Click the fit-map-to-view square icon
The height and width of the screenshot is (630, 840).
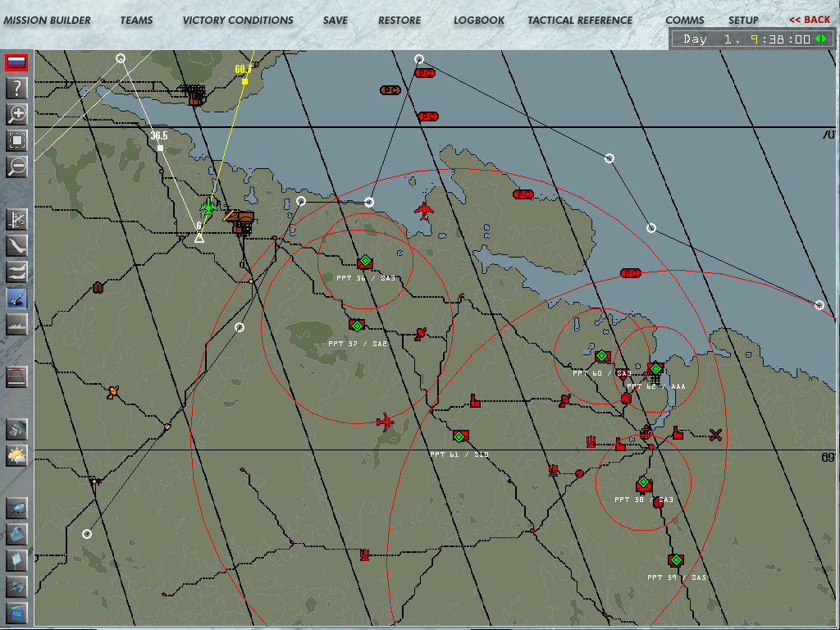click(x=16, y=140)
